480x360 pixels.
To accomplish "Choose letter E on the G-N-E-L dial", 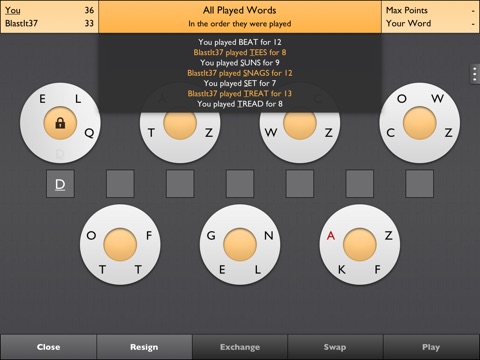I will pyautogui.click(x=222, y=269).
